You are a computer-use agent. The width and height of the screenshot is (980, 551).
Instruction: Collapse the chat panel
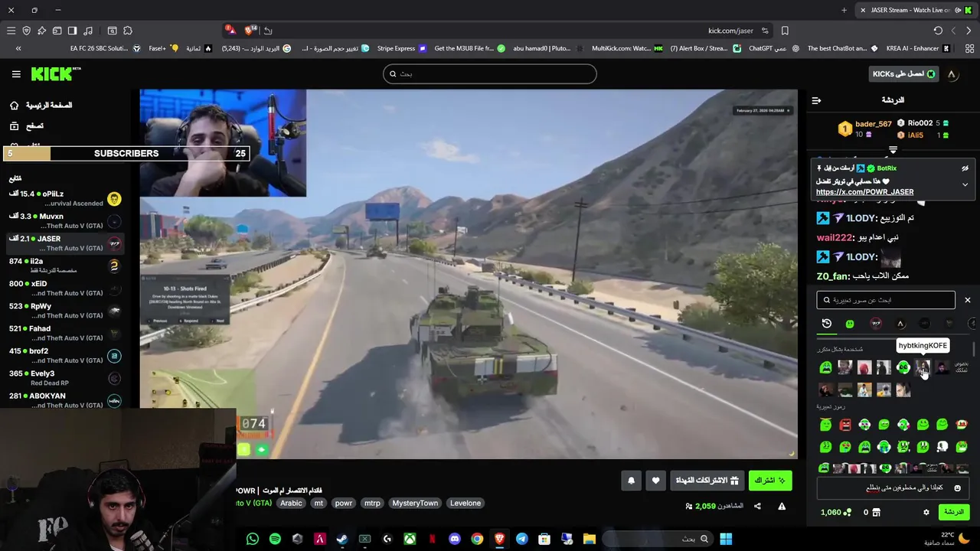coord(816,100)
